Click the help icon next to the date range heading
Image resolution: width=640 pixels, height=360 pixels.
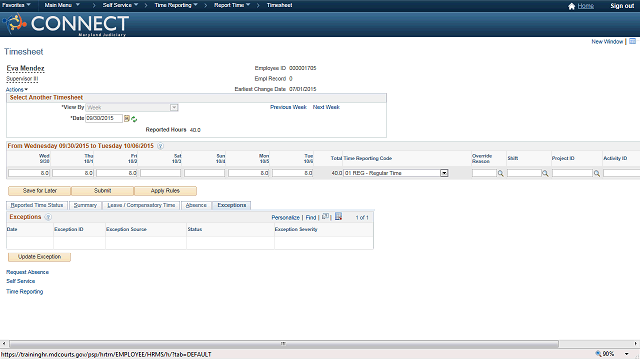[160, 146]
